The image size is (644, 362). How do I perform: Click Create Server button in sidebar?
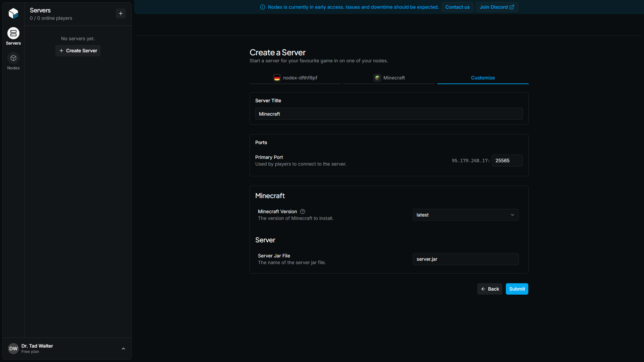[x=78, y=51]
